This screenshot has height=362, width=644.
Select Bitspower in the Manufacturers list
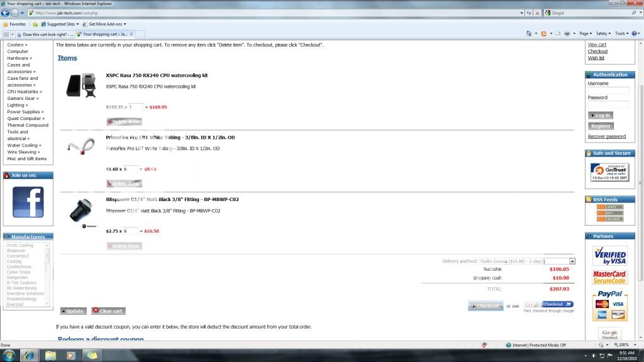point(16,250)
